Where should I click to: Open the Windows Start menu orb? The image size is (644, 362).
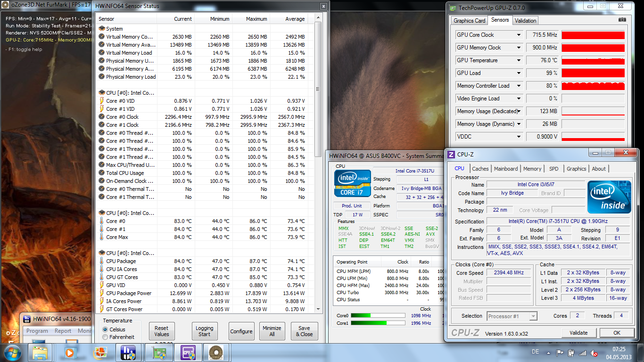(12, 353)
